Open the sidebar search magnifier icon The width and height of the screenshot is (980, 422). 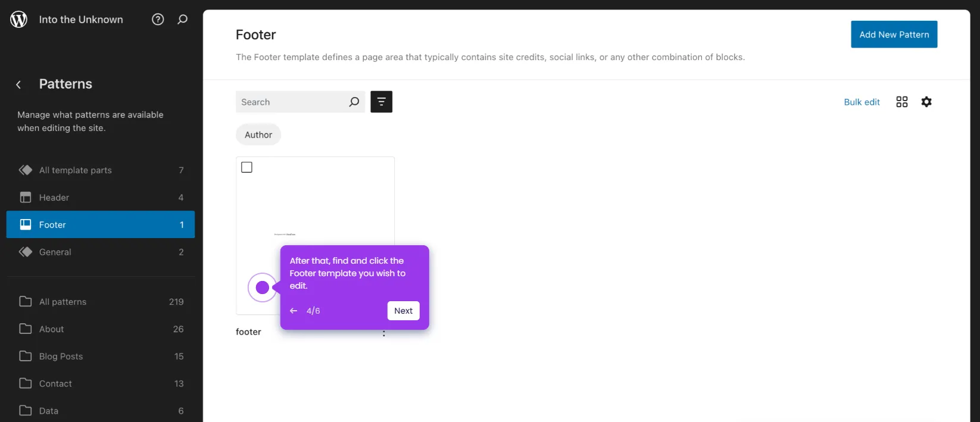pyautogui.click(x=183, y=20)
